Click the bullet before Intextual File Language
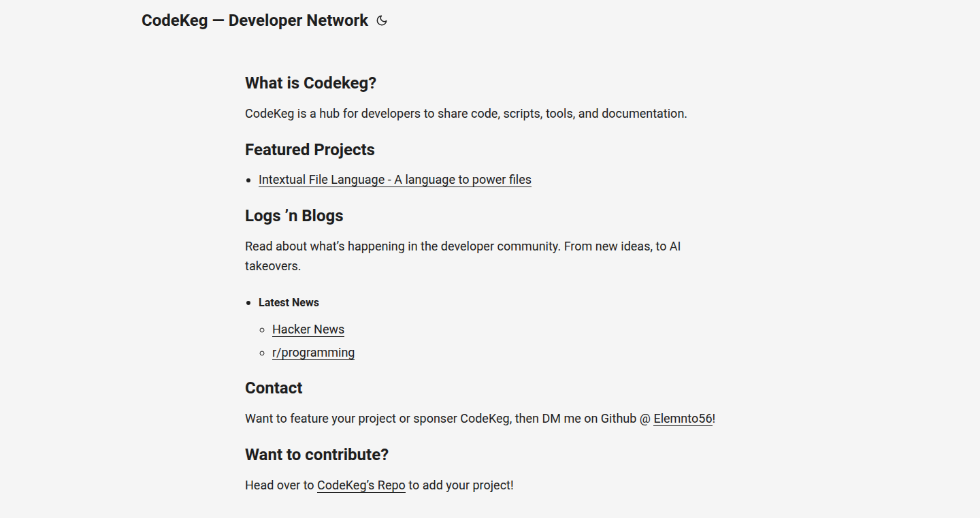980x518 pixels. point(249,180)
